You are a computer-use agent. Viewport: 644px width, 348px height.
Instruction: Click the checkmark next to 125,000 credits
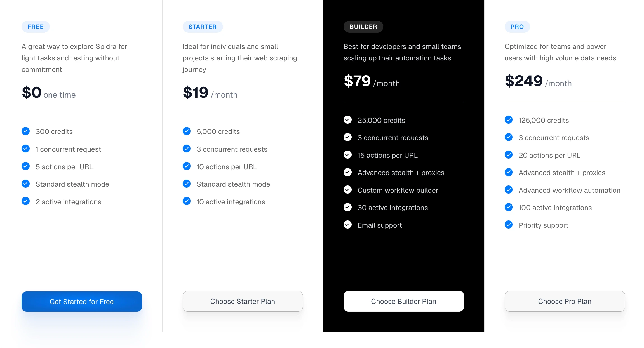[508, 120]
